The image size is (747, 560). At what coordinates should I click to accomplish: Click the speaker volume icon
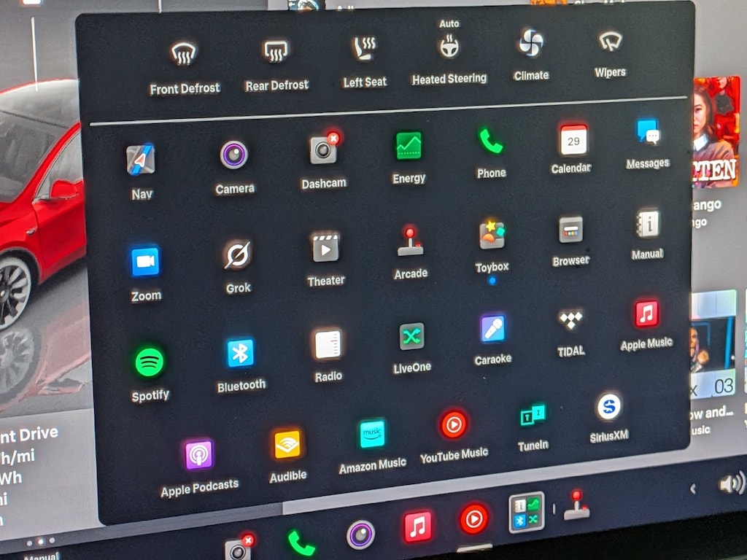732,484
